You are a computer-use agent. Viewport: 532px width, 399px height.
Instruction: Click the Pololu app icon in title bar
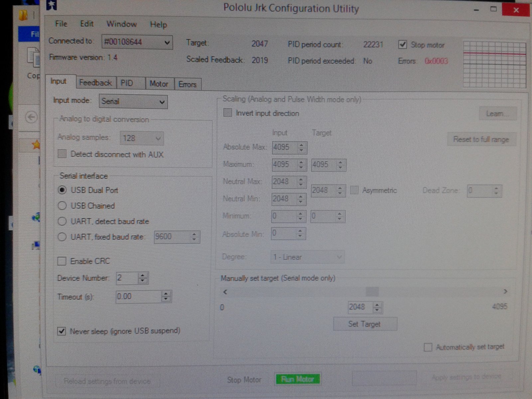click(52, 5)
